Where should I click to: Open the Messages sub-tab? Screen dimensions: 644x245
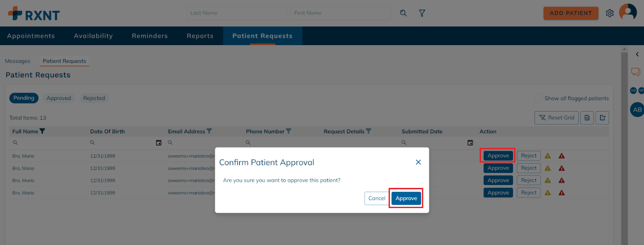[x=17, y=61]
